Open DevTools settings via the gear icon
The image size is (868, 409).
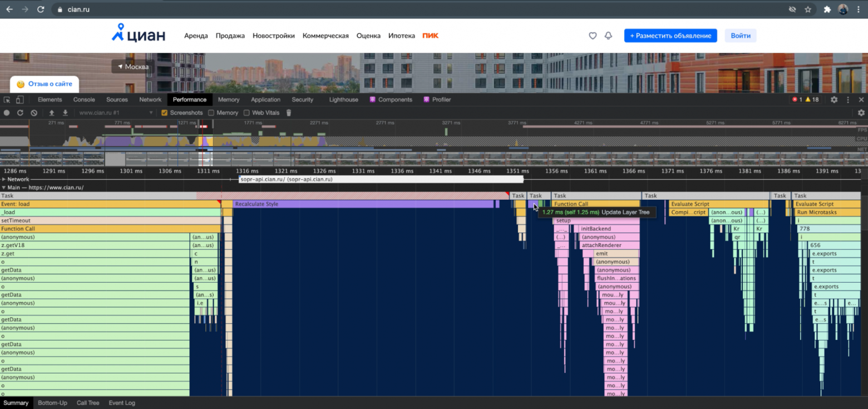coord(833,99)
